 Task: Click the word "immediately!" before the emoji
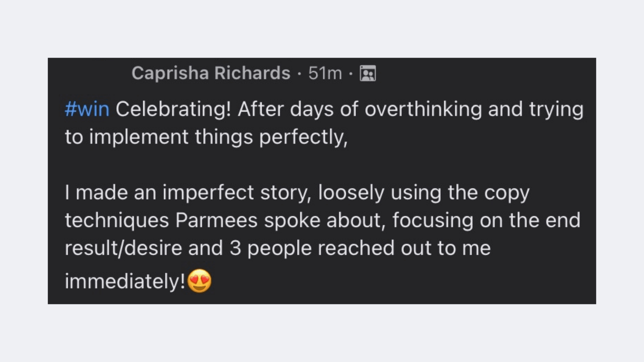125,281
